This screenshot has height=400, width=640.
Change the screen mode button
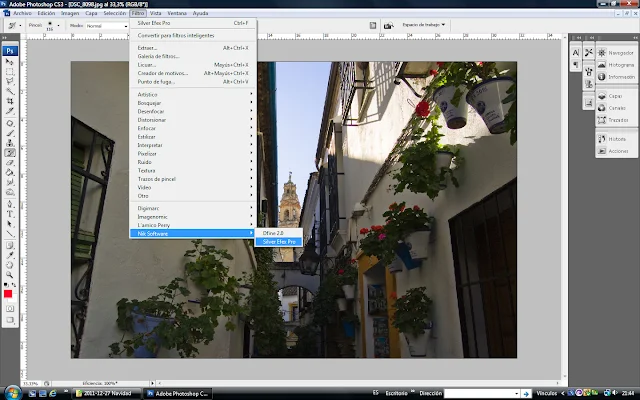pos(10,320)
